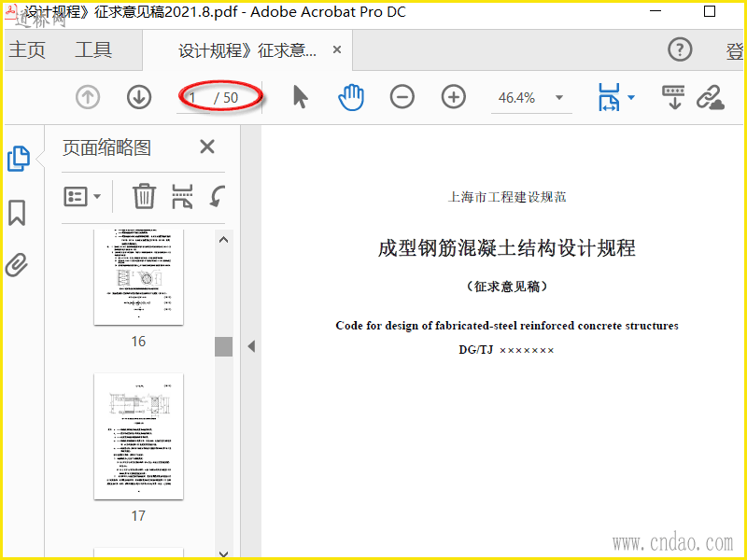Switch to the 主页 tab
This screenshot has height=560, width=747.
point(27,49)
